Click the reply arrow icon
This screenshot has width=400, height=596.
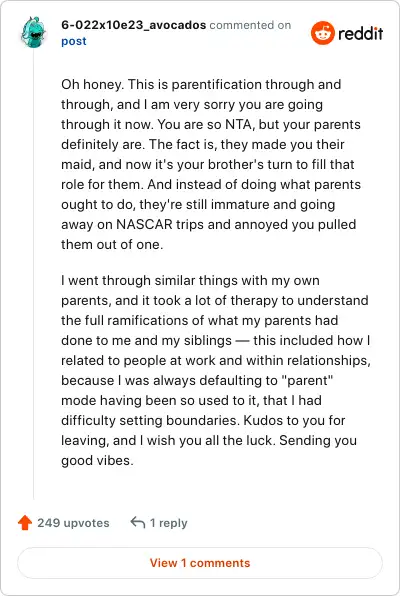click(138, 523)
